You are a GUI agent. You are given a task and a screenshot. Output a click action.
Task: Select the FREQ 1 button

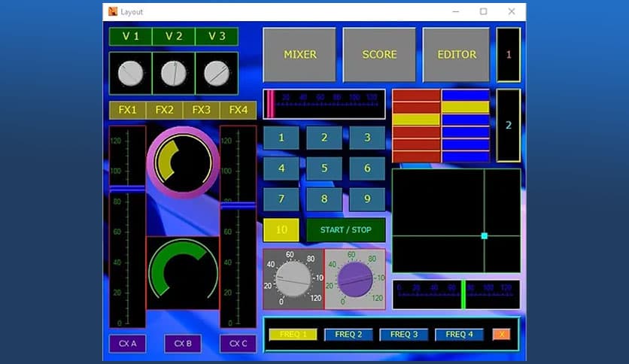click(293, 335)
